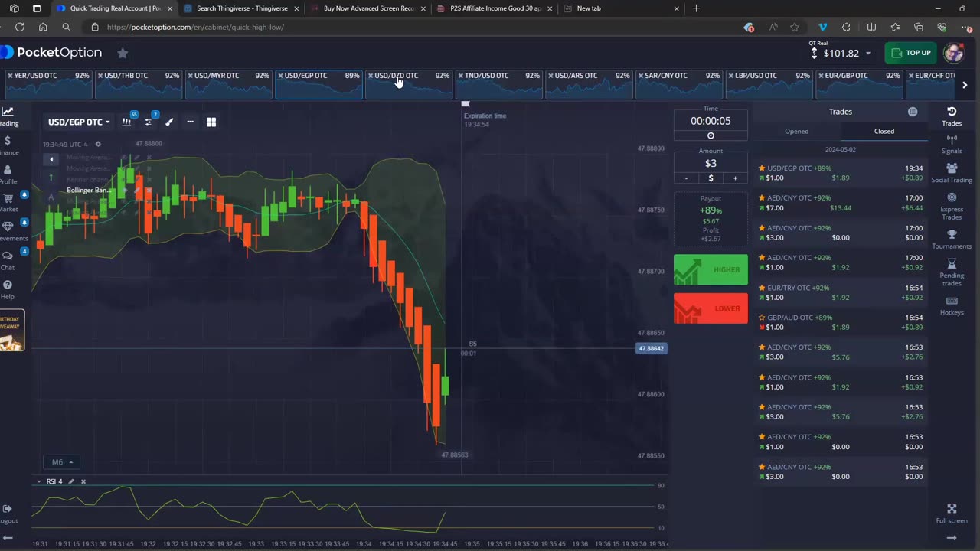Toggle favorite star on GBP/AUD OTC trade
The image size is (980, 551).
pos(762,318)
